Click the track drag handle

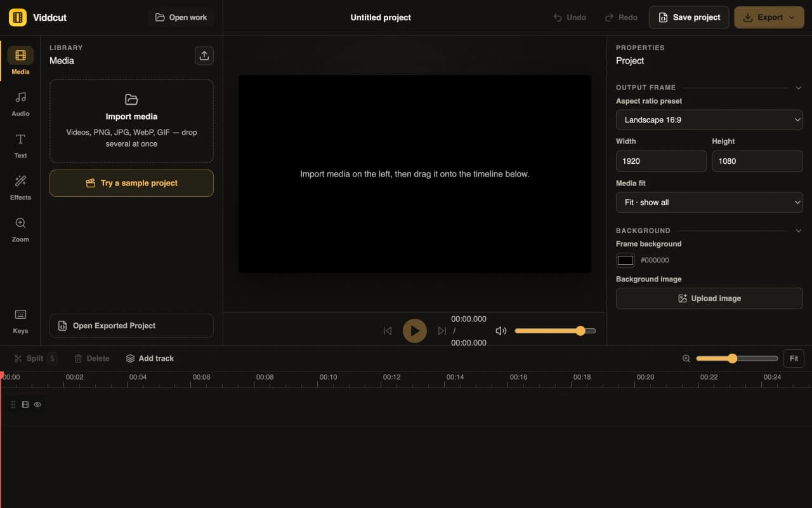[x=13, y=404]
